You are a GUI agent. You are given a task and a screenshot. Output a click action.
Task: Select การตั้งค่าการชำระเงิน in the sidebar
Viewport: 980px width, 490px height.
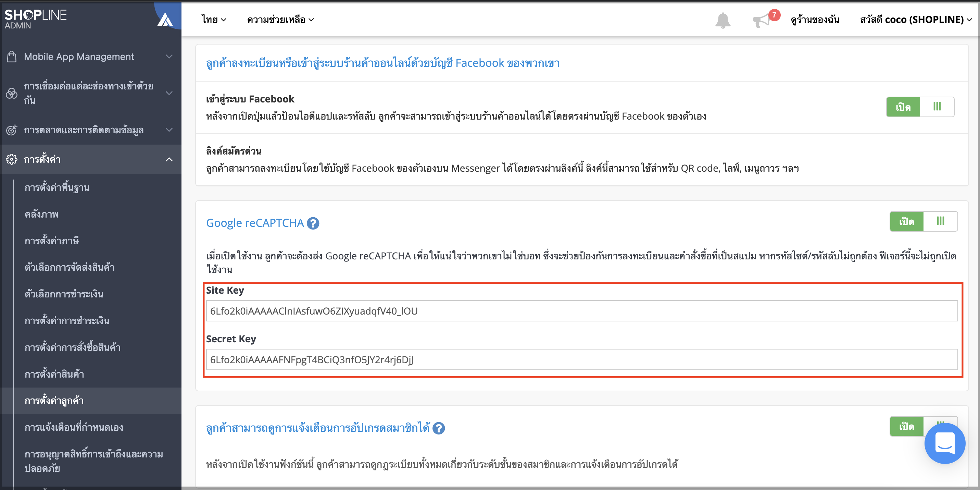click(67, 321)
